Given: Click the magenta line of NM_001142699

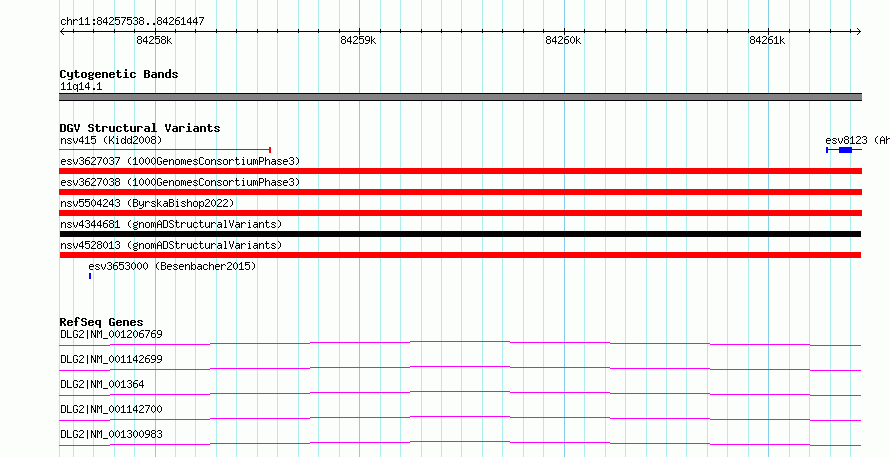Looking at the screenshot, I should pyautogui.click(x=460, y=368).
